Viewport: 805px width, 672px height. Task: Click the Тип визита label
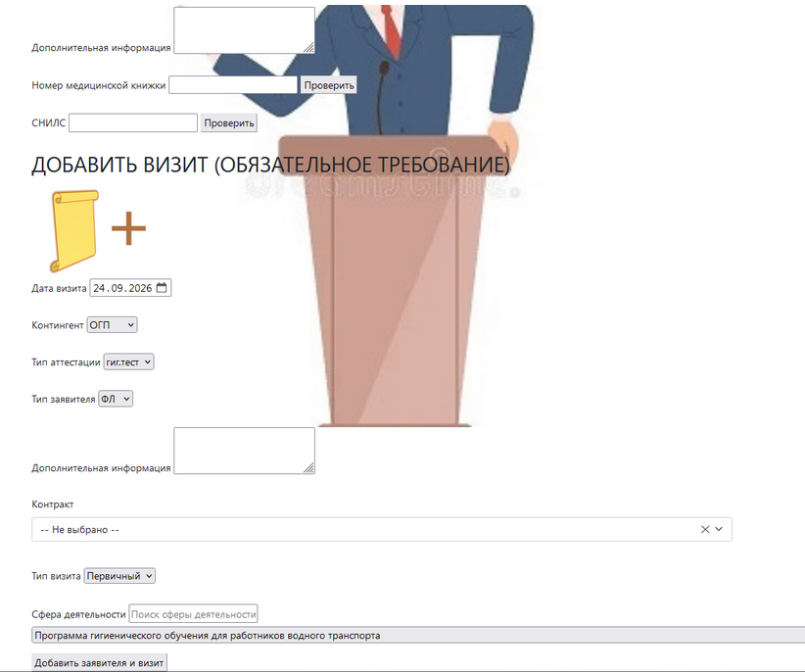coord(57,576)
